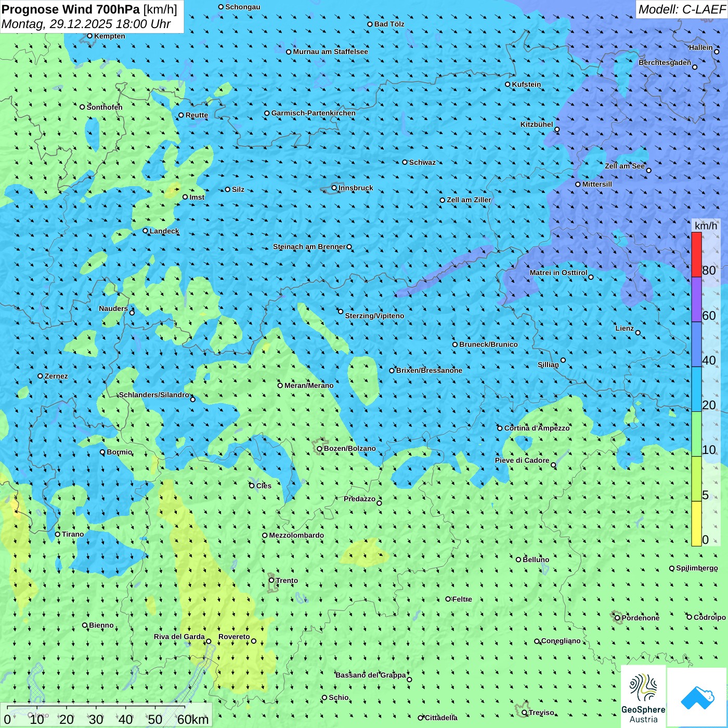This screenshot has height=728, width=728.
Task: Click the 'Bruneck/Brunico' place label
Action: (x=488, y=344)
